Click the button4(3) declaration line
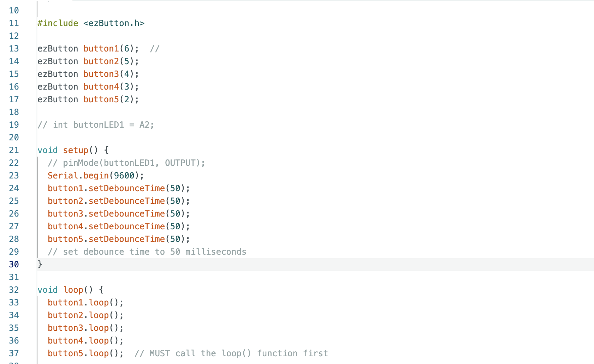This screenshot has width=594, height=364. pyautogui.click(x=88, y=87)
